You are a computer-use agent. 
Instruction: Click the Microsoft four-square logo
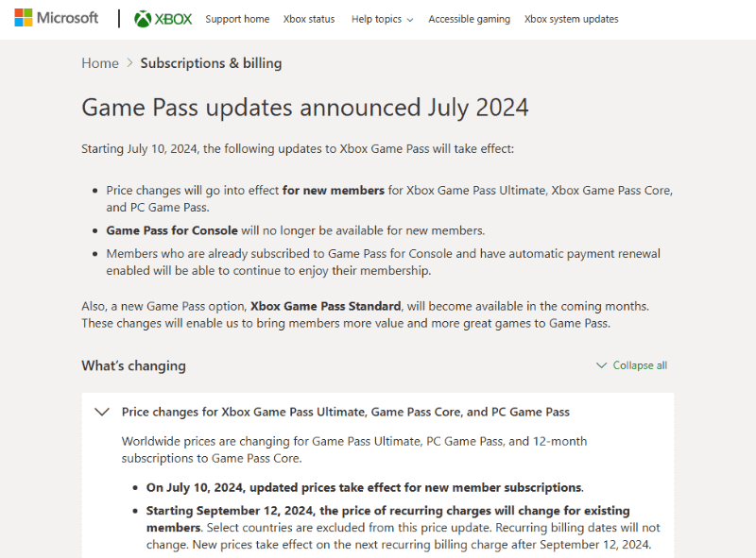point(24,18)
